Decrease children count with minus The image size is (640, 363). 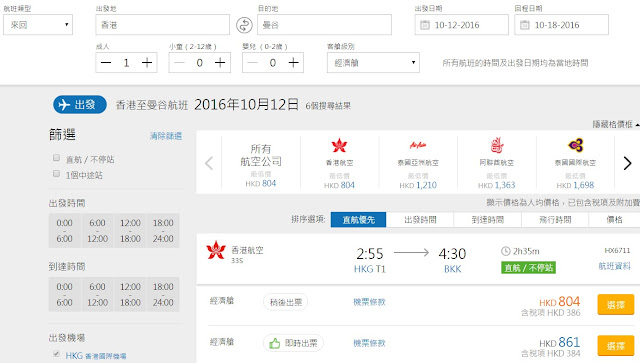click(x=179, y=62)
